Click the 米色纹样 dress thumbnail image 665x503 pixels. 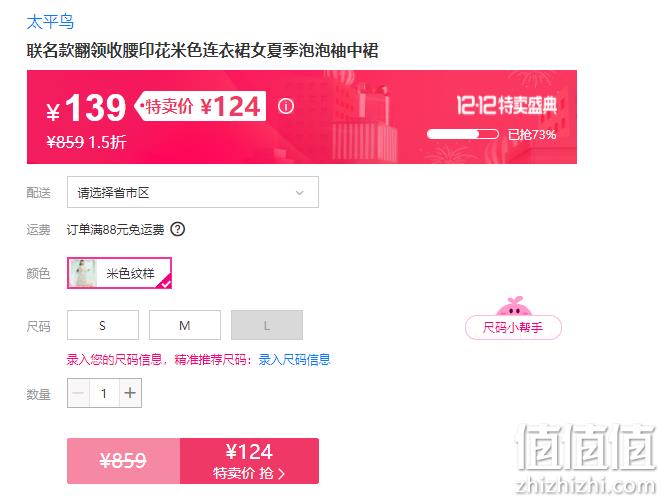click(x=83, y=273)
